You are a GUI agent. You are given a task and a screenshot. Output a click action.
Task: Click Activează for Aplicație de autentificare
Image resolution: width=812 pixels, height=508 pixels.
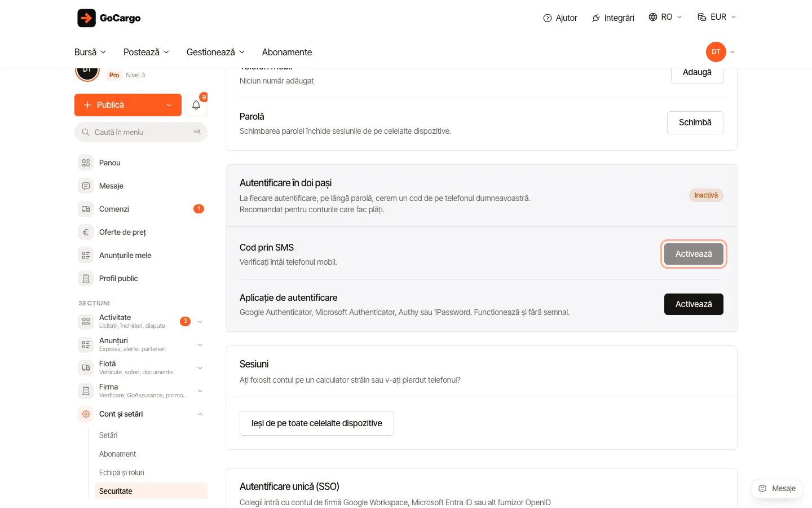tap(694, 304)
